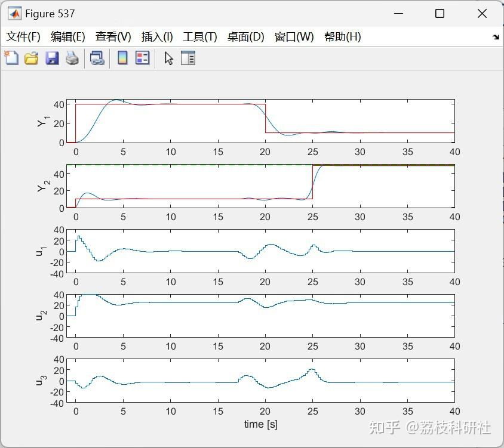Viewport: 504px width, 448px height.
Task: Dock the figure using the corner arrow
Action: [x=496, y=37]
